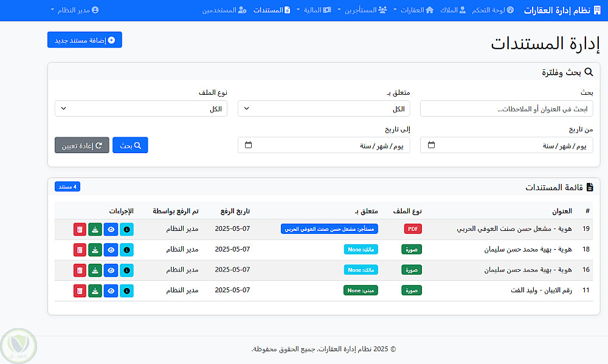Click info icon for document row 16

[126, 270]
